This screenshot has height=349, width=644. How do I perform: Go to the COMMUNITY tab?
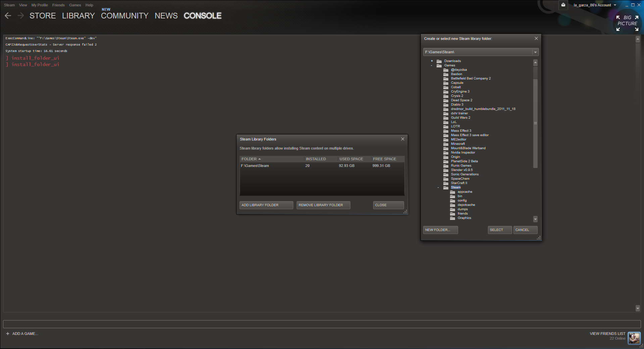125,16
